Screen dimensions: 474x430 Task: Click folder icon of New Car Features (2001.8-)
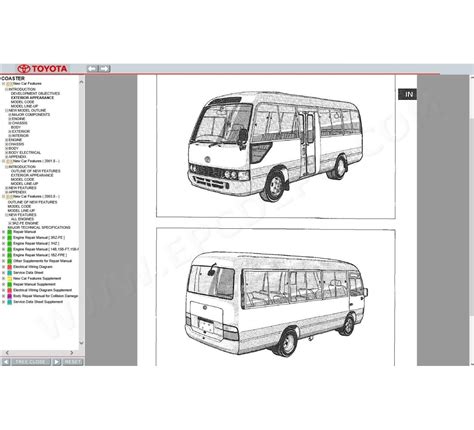[x=9, y=161]
